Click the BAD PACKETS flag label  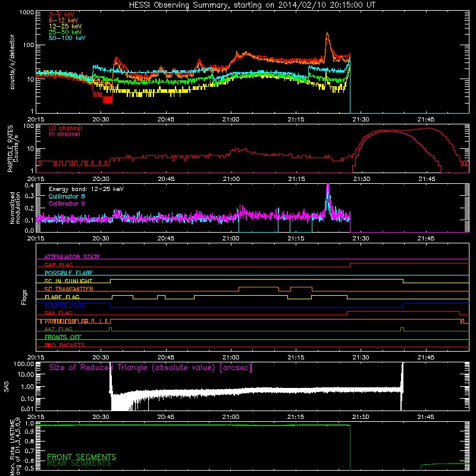[65, 345]
